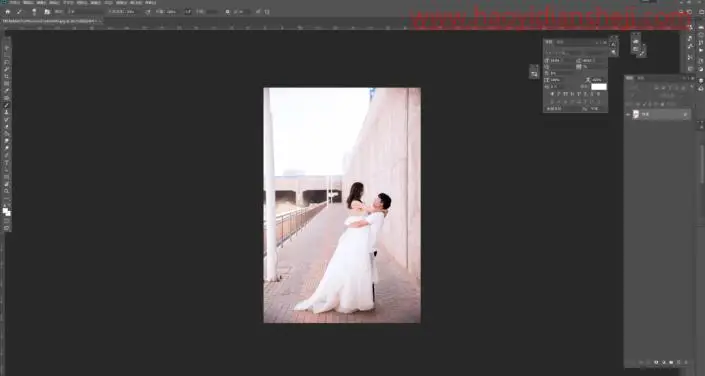Toggle the lock icon on Background layer
705x376 pixels.
pyautogui.click(x=685, y=115)
